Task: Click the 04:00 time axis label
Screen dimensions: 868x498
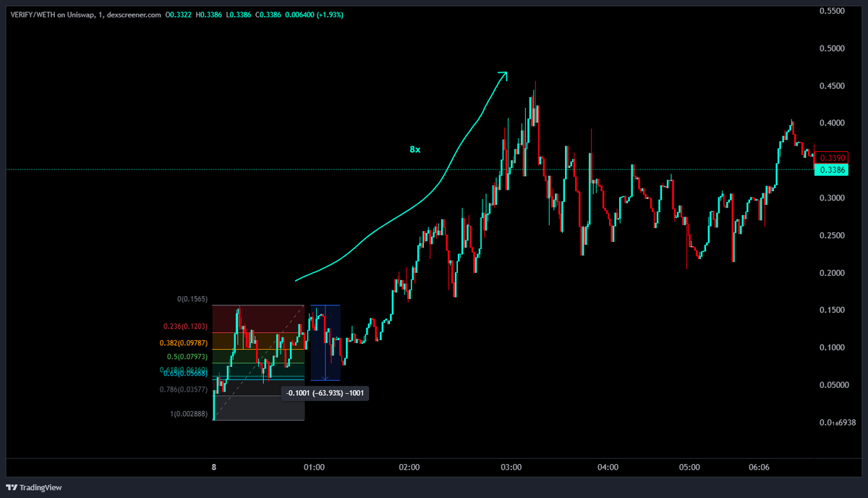Action: pos(608,468)
